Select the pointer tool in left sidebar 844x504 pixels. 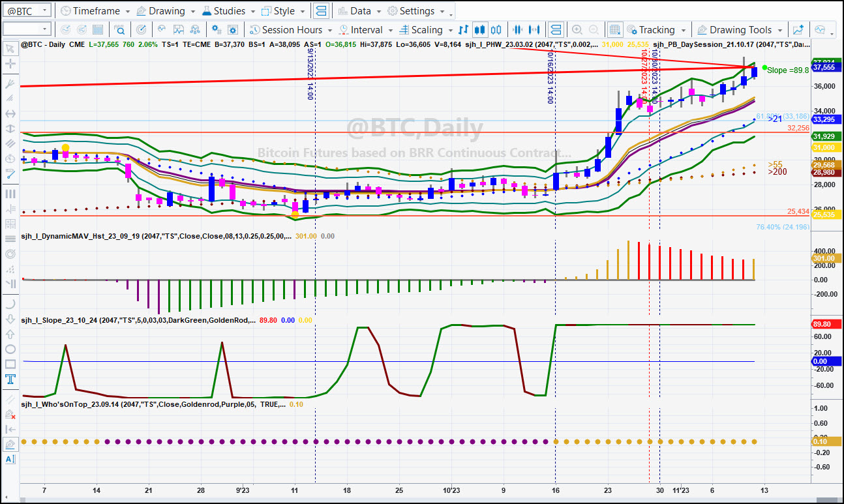(10, 48)
